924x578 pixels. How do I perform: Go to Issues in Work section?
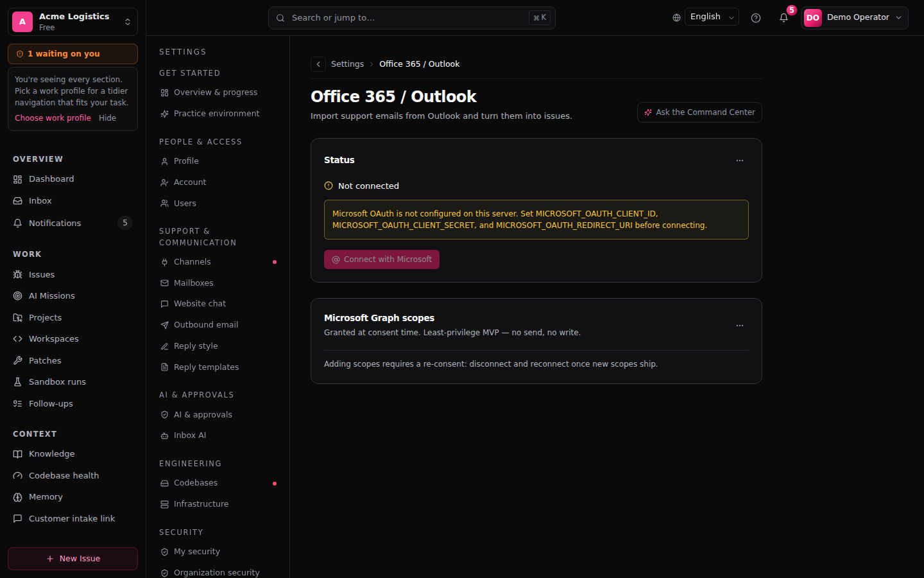coord(73,275)
